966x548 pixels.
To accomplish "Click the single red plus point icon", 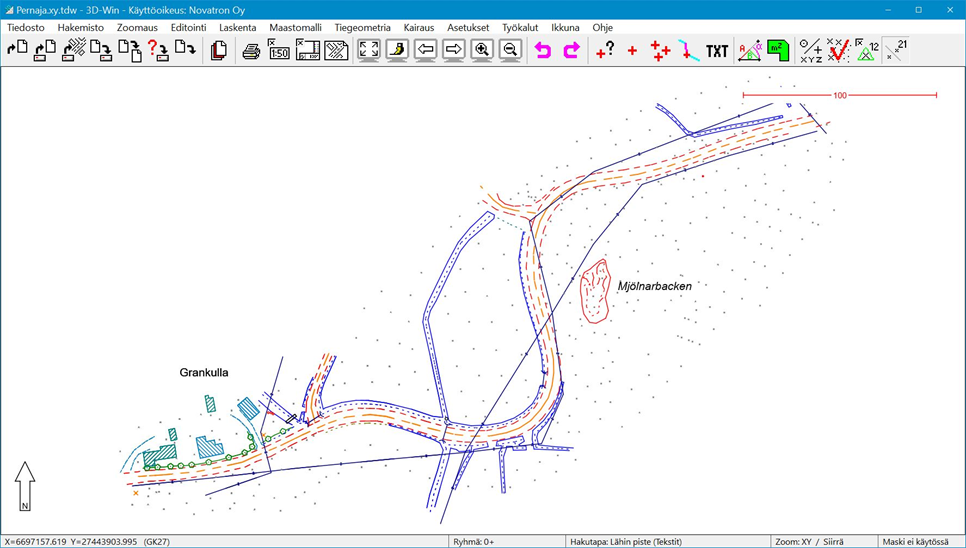I will coord(632,50).
